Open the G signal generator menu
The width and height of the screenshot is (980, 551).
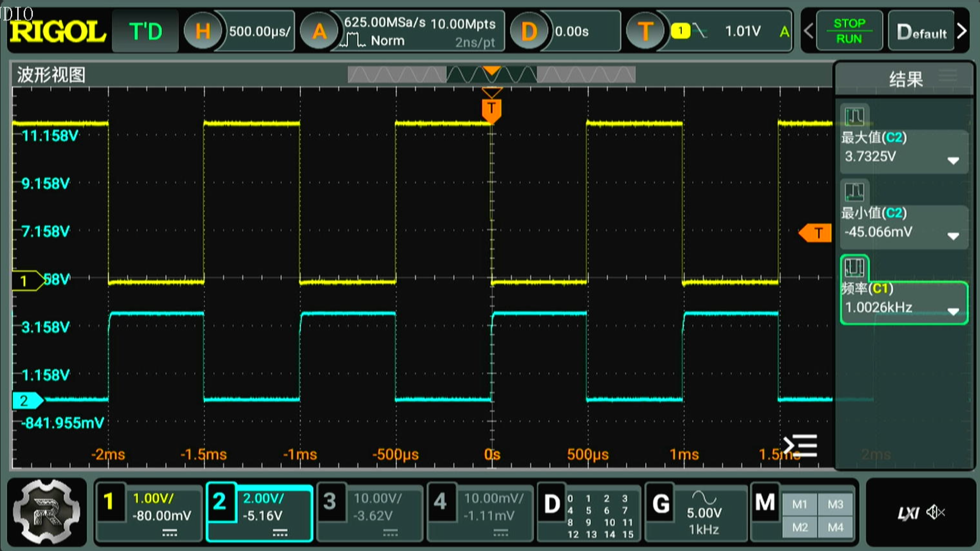(661, 504)
